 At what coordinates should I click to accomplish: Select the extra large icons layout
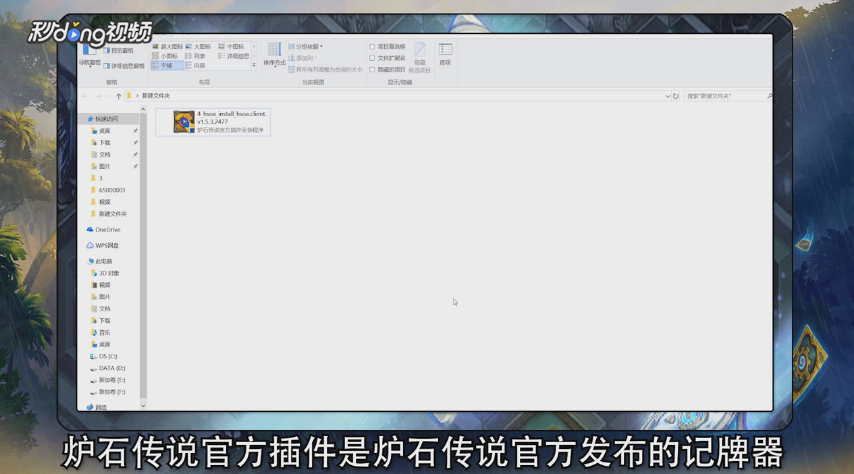click(x=167, y=47)
